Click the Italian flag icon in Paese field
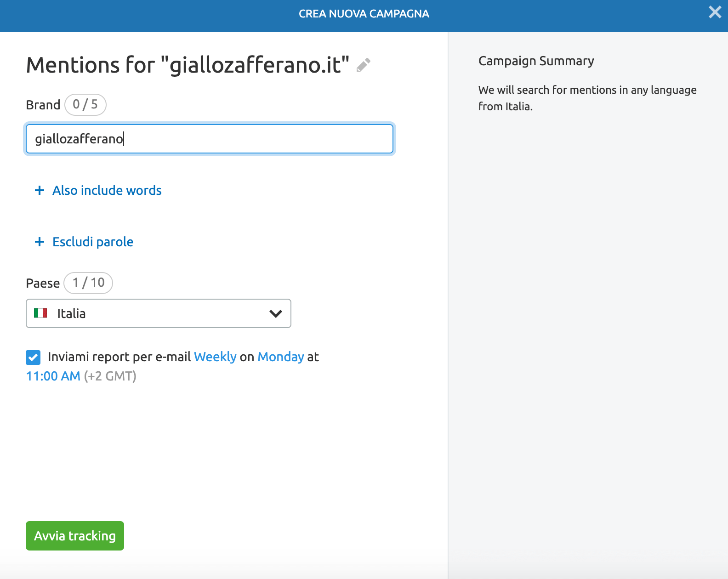The height and width of the screenshot is (579, 728). click(x=40, y=313)
